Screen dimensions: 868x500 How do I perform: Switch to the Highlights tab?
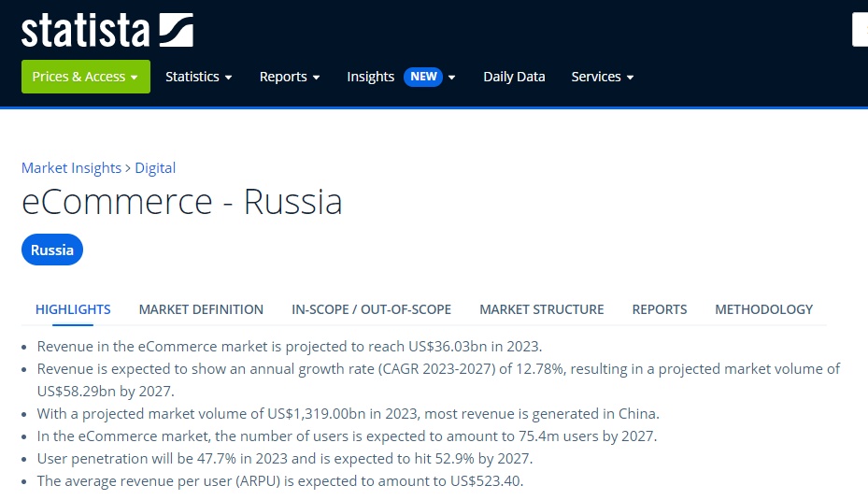pos(73,309)
